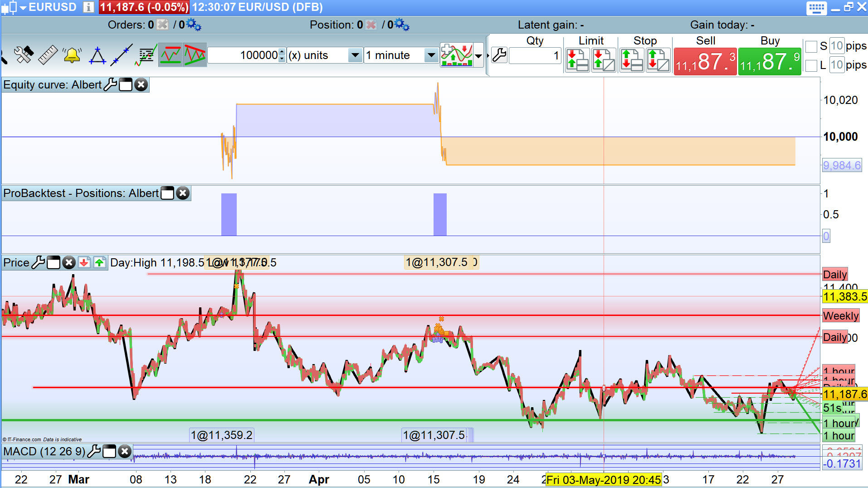Open the add indicator and trading systems button
This screenshot has width=868, height=488.
457,55
